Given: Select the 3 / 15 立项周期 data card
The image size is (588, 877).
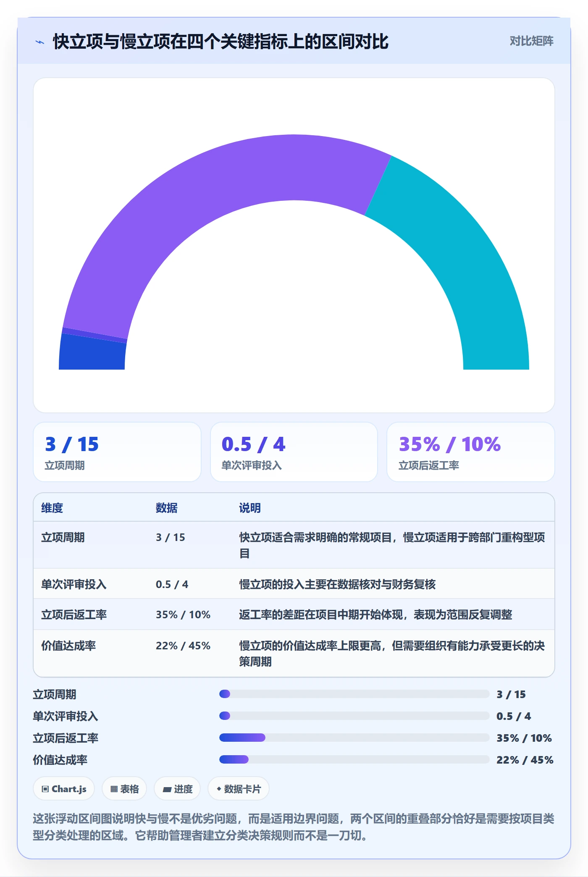Looking at the screenshot, I should click(x=117, y=452).
